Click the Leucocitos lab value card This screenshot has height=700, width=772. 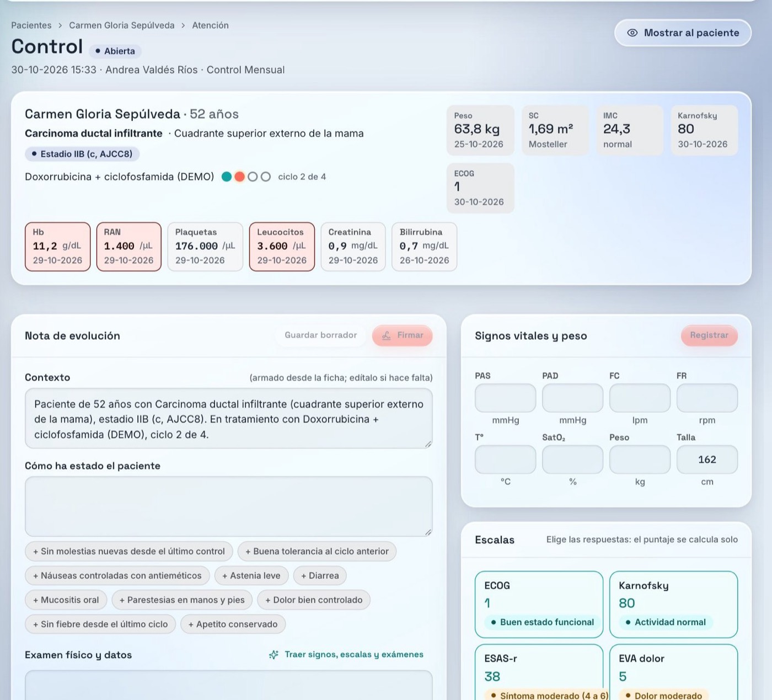point(282,247)
